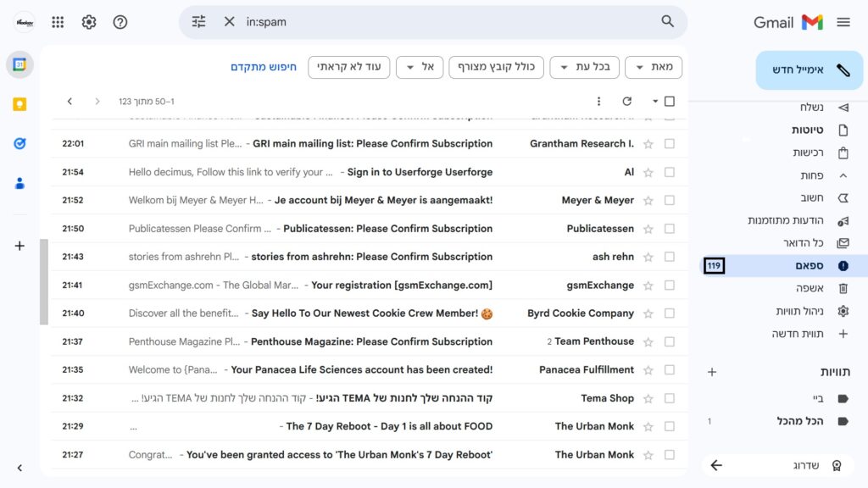
Task: Open Gmail settings gear
Action: [x=88, y=22]
